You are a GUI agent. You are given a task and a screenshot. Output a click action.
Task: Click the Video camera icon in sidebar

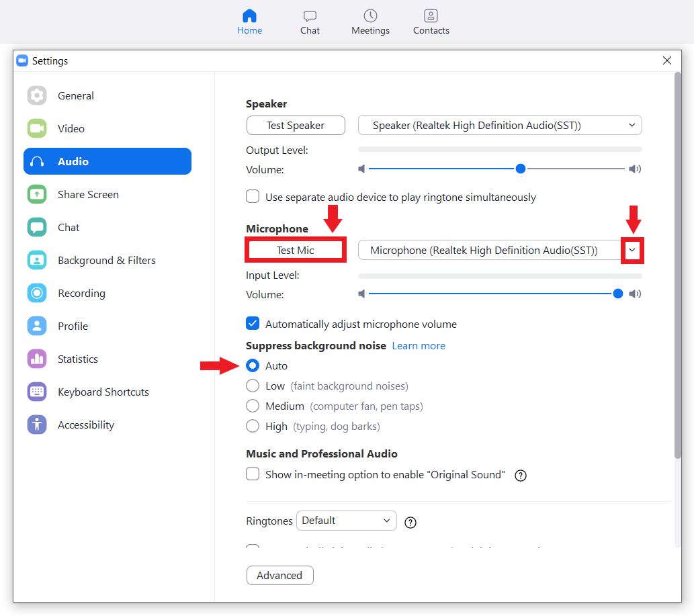37,128
